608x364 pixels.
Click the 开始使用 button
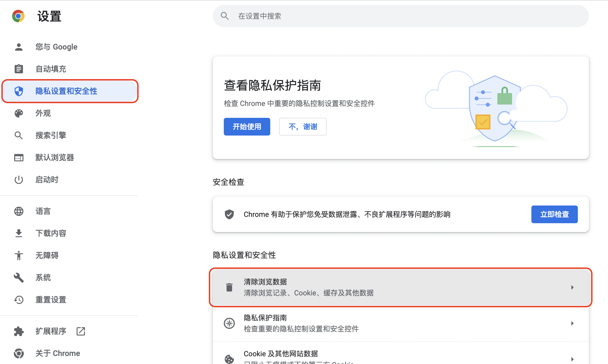[x=247, y=127]
